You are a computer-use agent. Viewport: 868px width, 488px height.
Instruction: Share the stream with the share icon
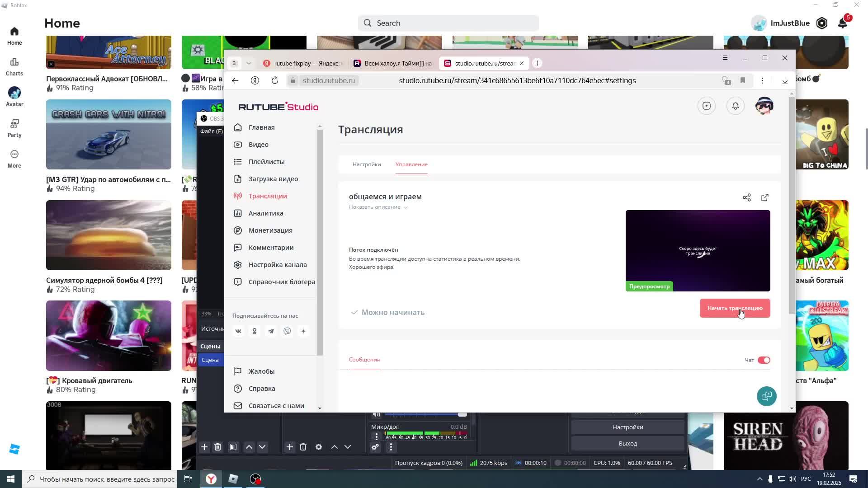coord(747,197)
